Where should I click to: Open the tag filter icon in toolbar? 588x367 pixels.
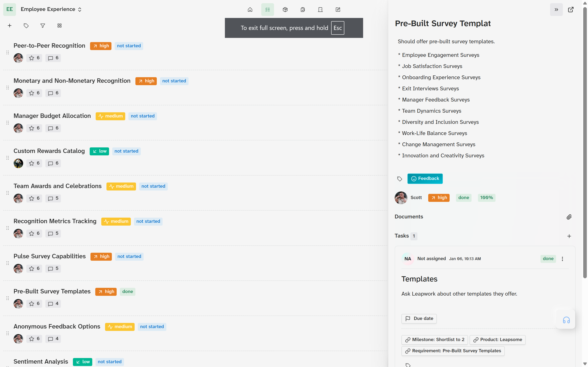(26, 26)
